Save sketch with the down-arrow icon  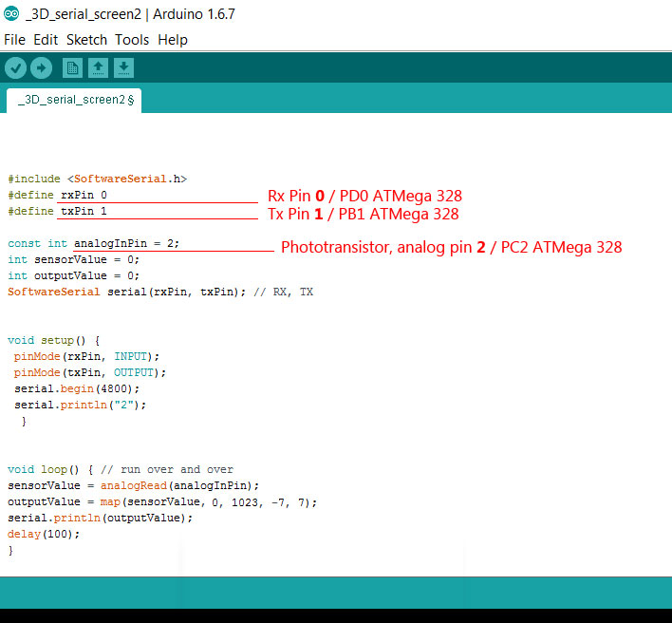coord(123,67)
